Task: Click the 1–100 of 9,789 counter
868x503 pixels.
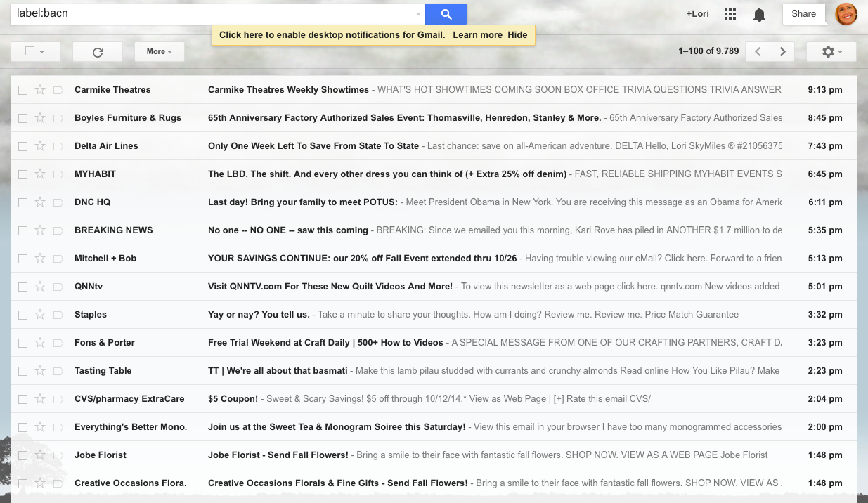Action: pyautogui.click(x=708, y=51)
